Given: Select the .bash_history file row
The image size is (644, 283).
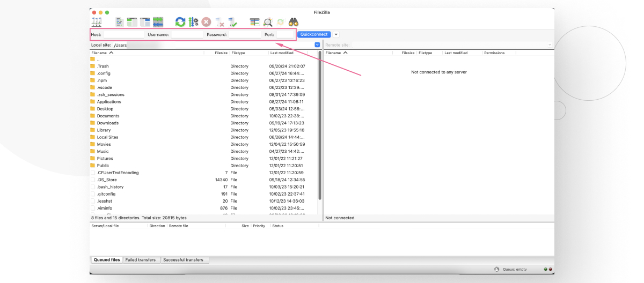Looking at the screenshot, I should pyautogui.click(x=204, y=187).
